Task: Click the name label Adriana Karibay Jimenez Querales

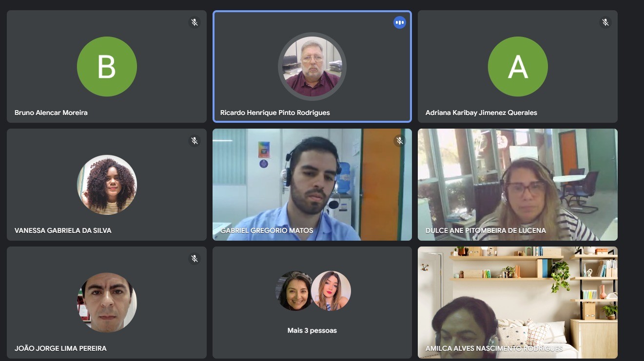Action: (x=481, y=113)
